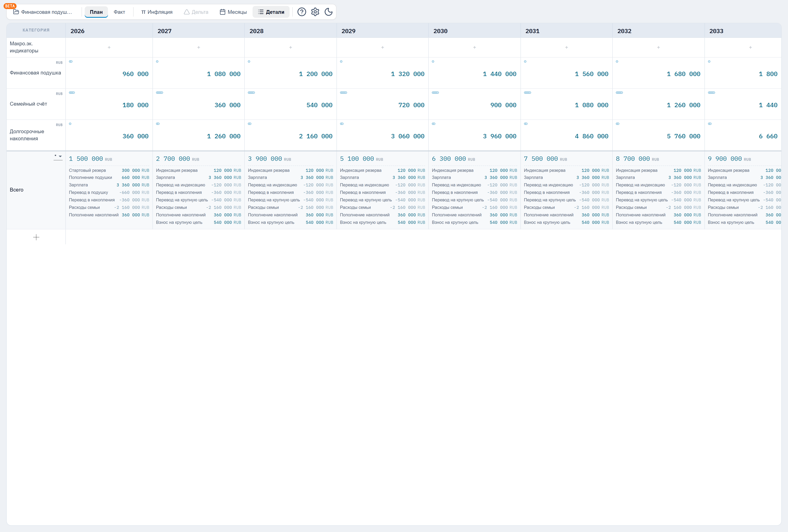Toggle Месяцы view
This screenshot has height=532, width=788.
click(233, 12)
